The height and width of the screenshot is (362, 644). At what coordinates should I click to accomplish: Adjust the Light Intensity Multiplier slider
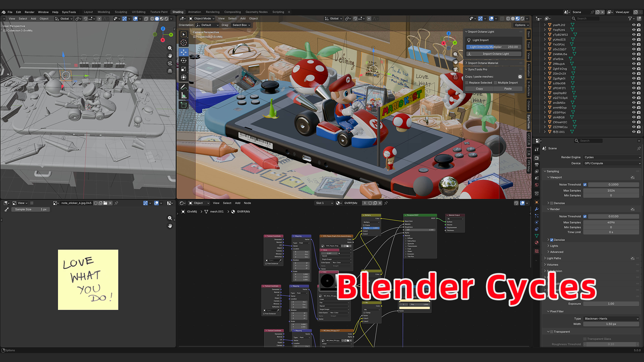pos(493,47)
